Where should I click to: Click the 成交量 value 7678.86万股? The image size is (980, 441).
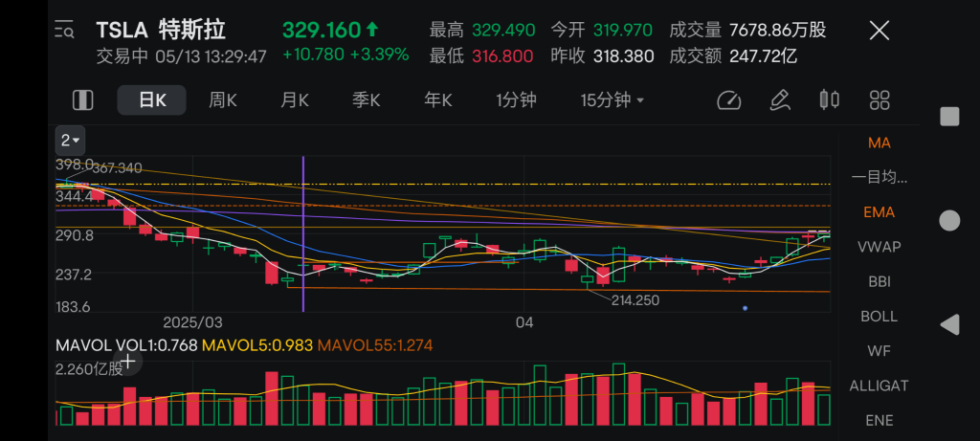[x=777, y=30]
